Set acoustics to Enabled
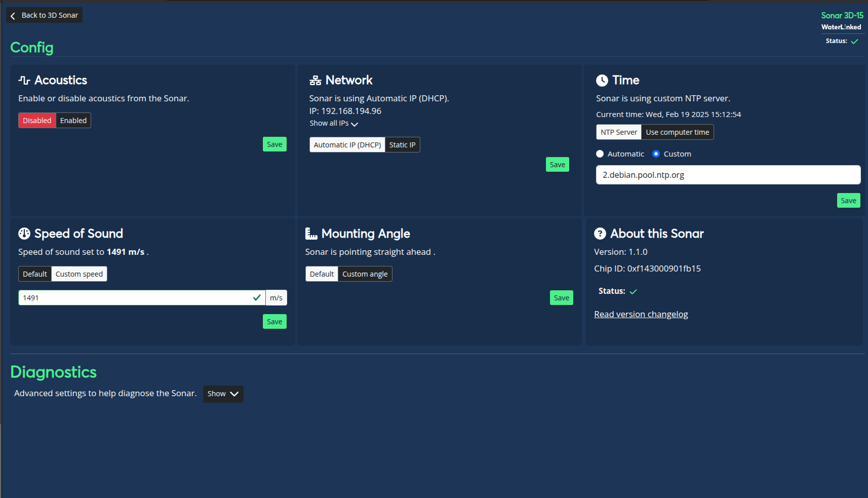The height and width of the screenshot is (498, 868). click(x=73, y=121)
